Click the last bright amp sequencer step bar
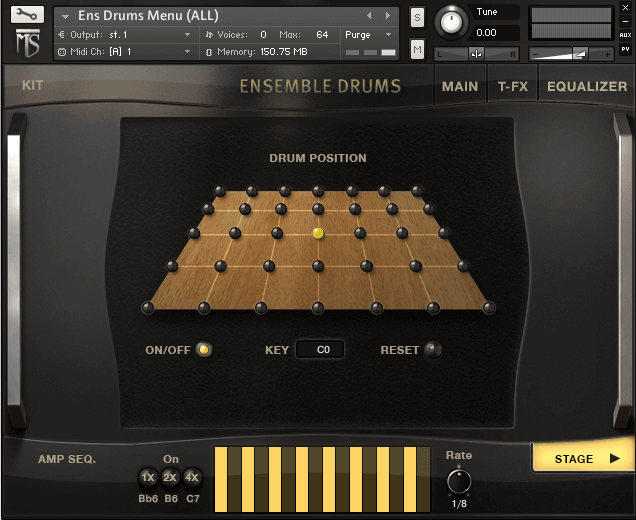The height and width of the screenshot is (520, 636). [x=410, y=479]
